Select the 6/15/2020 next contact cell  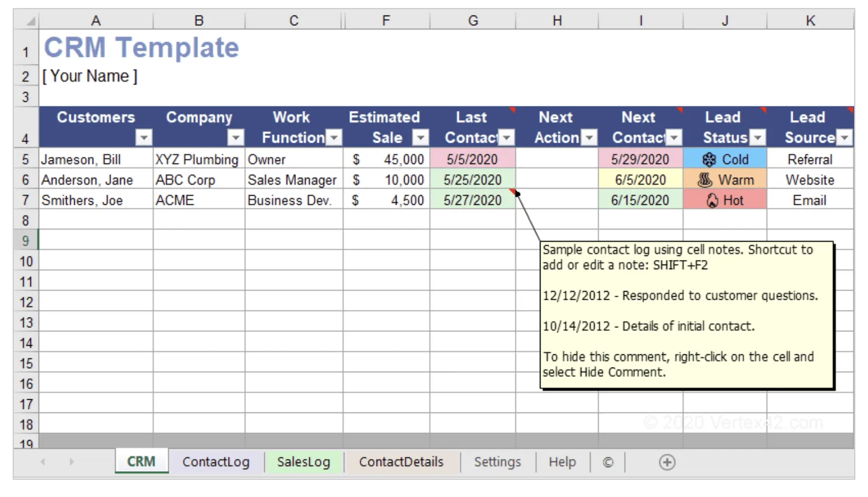[x=641, y=200]
